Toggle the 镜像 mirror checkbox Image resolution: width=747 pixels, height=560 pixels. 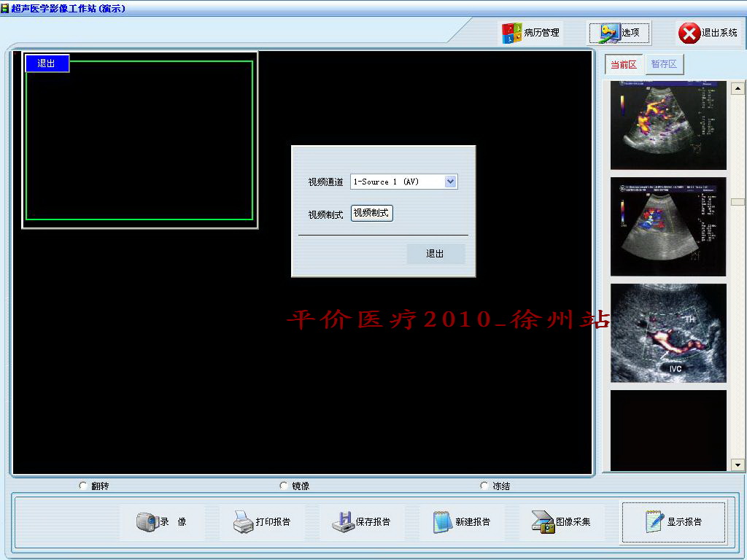[282, 483]
